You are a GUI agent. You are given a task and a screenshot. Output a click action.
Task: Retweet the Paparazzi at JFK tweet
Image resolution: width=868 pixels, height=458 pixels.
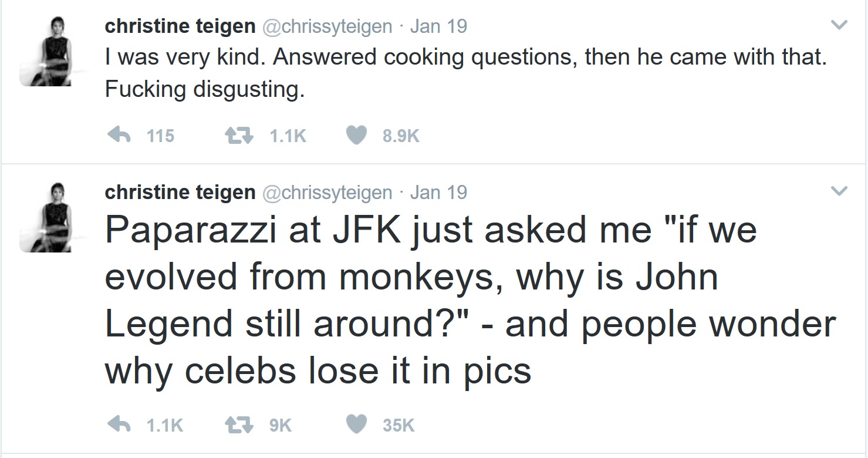click(238, 425)
